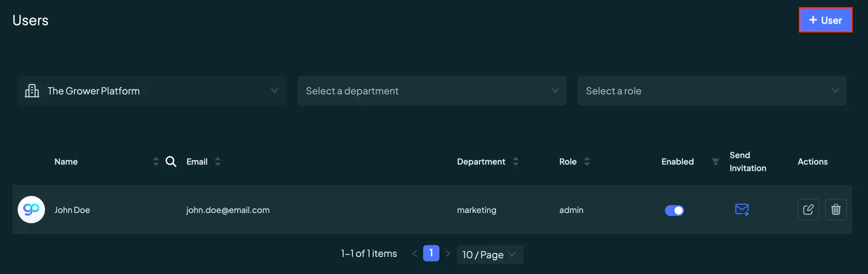
Task: Toggle the Enabled switch for John Doe
Action: point(674,211)
